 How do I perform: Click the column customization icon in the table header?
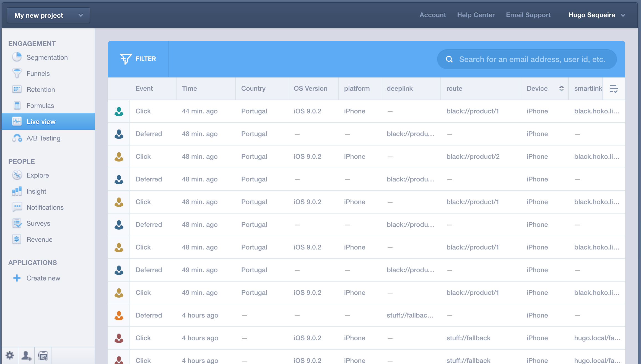tap(614, 89)
